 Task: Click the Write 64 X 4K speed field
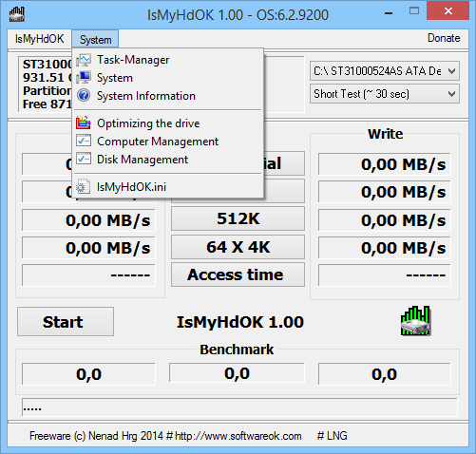point(384,248)
